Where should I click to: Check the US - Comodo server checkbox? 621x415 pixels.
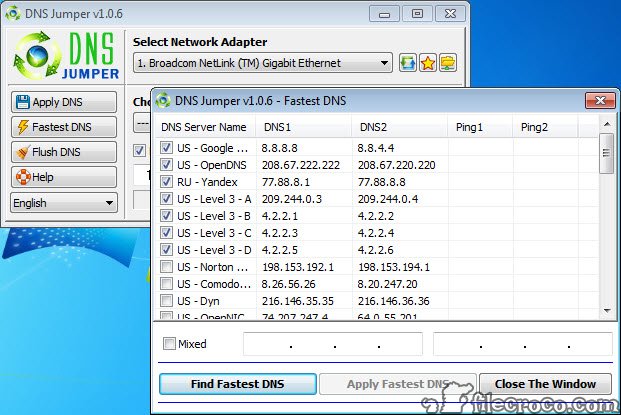(x=166, y=284)
